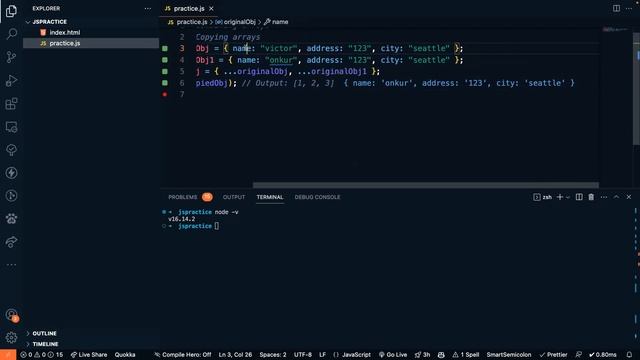Open the Thunder Client lightning icon
640x360 pixels.
(x=11, y=173)
